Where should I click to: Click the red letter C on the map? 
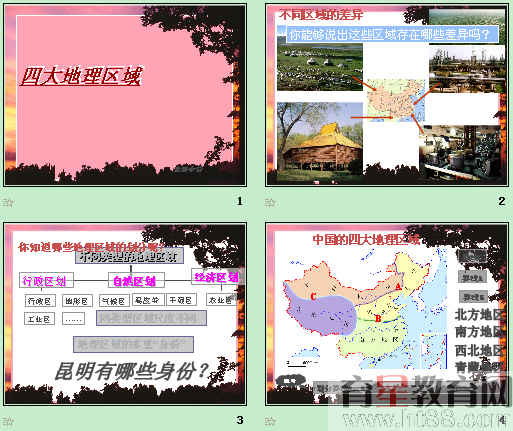[x=313, y=296]
